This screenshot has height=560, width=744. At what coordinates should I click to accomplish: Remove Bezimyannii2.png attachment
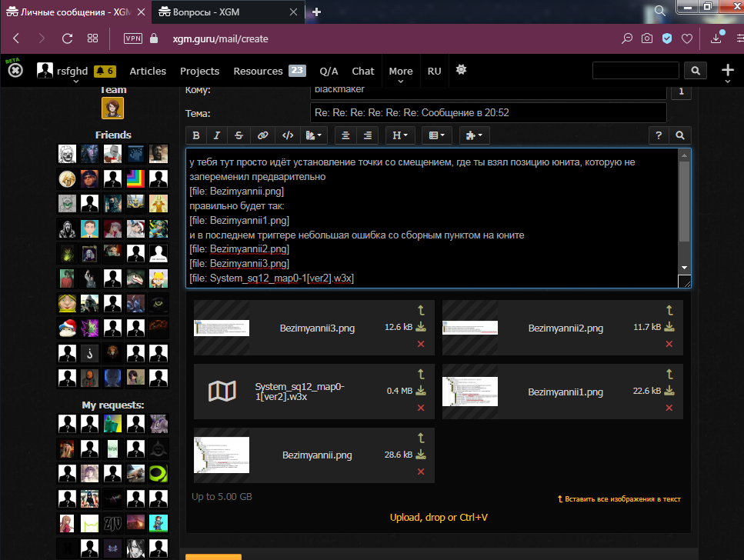(669, 344)
